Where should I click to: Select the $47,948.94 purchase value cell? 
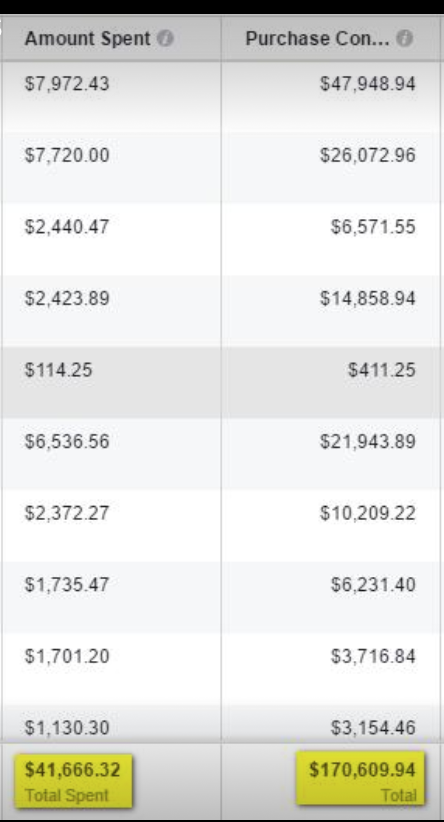[x=331, y=96]
